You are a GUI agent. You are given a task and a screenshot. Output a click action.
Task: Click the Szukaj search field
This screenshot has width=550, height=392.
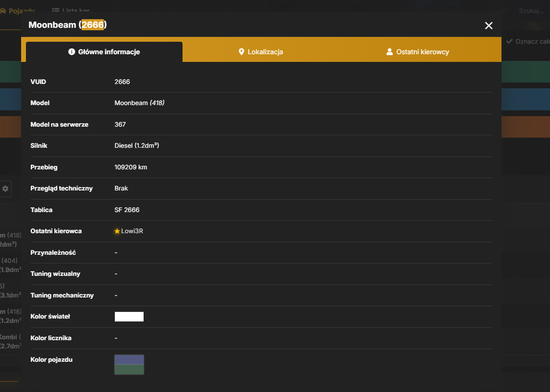tap(531, 11)
